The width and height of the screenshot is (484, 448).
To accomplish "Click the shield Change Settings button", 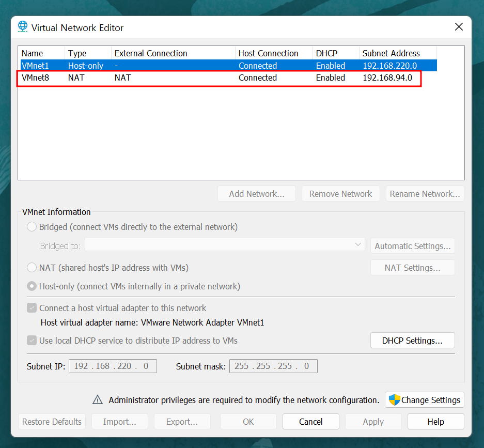I will [425, 400].
